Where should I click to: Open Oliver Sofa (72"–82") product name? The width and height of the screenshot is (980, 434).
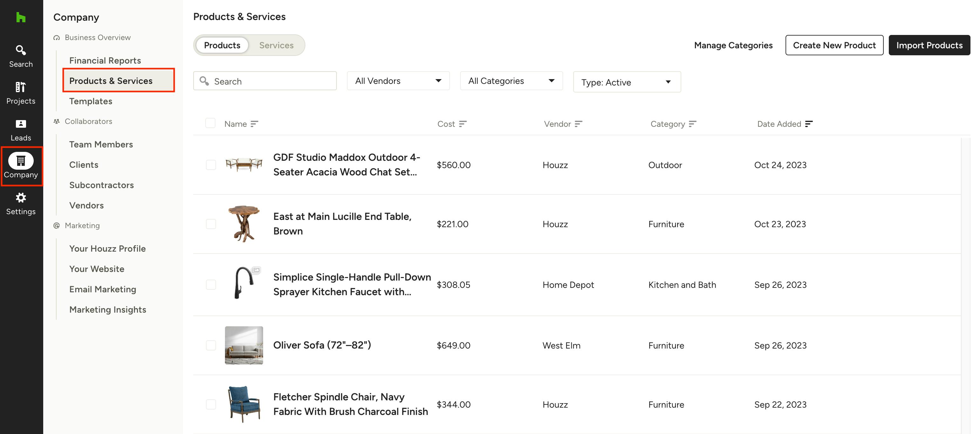click(322, 345)
